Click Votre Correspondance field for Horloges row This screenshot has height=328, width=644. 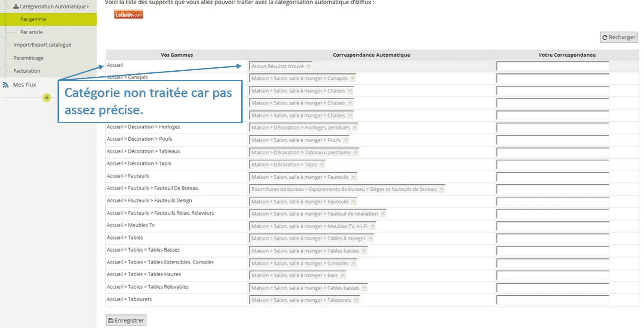tap(553, 128)
